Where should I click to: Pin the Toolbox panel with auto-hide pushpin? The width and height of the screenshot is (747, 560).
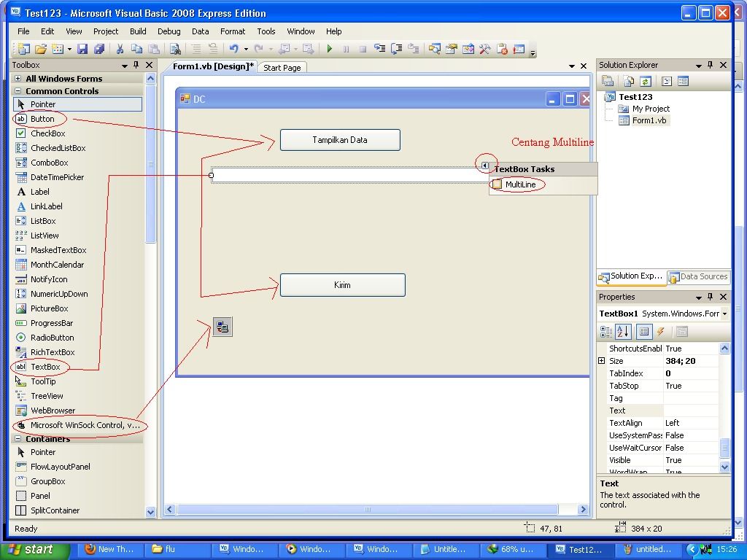point(136,65)
